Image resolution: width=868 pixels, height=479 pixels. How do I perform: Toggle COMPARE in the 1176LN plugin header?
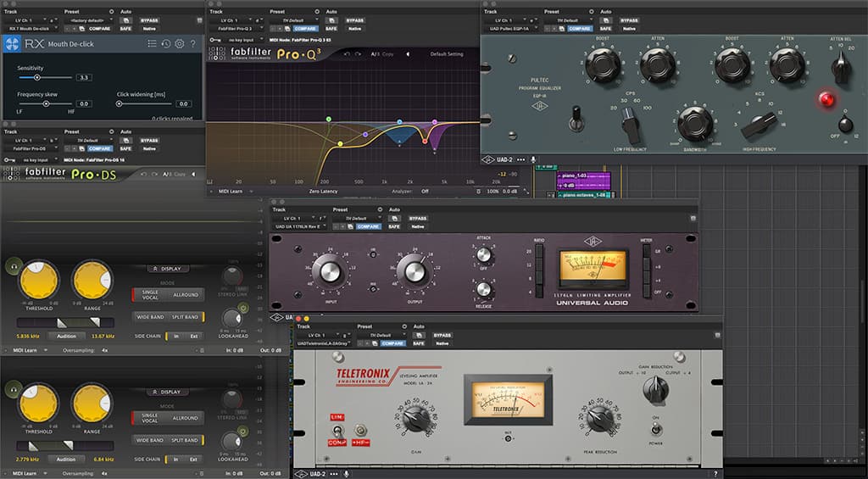click(368, 226)
